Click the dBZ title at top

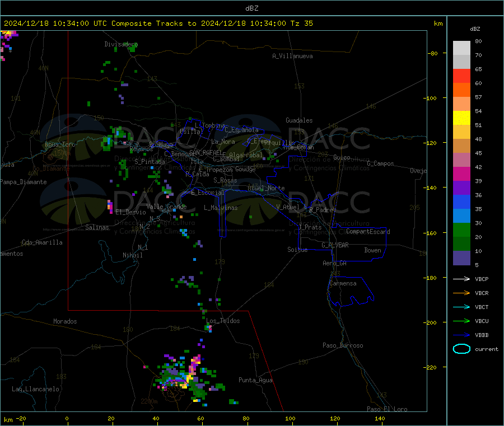pos(251,8)
